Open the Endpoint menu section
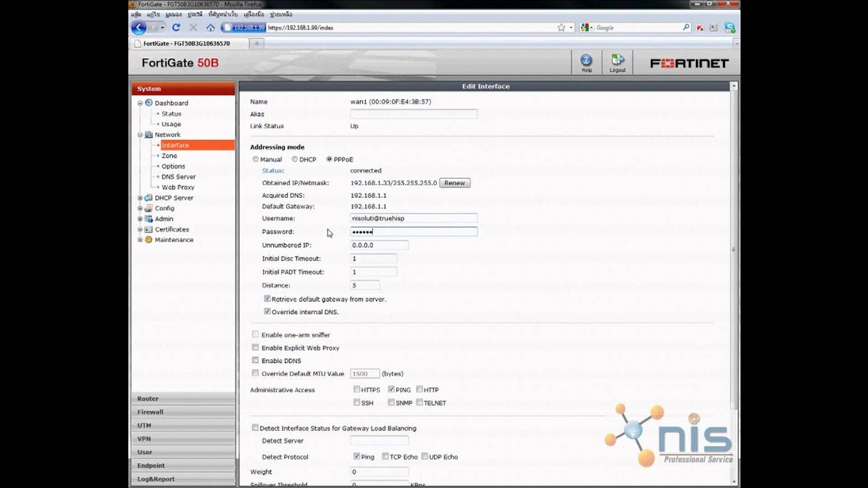868x488 pixels. pos(182,466)
